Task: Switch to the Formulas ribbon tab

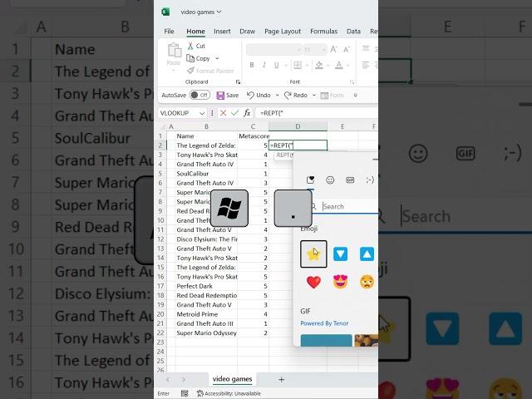Action: point(323,32)
